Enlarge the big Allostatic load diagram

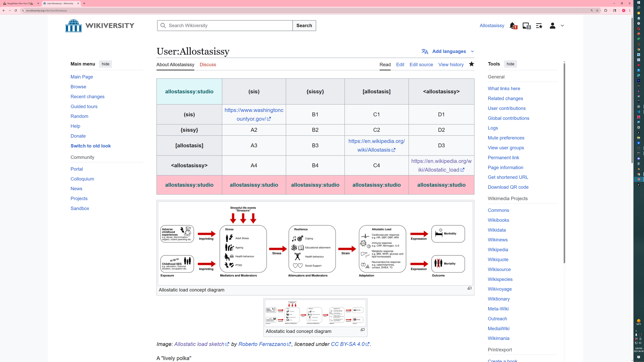(469, 288)
